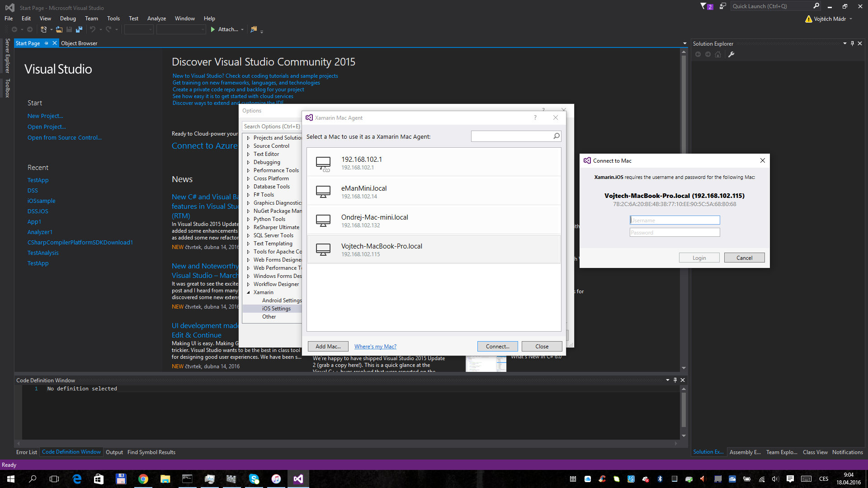Viewport: 868px width, 488px height.
Task: Click the computer icon for 192.168.102.1
Action: [323, 164]
